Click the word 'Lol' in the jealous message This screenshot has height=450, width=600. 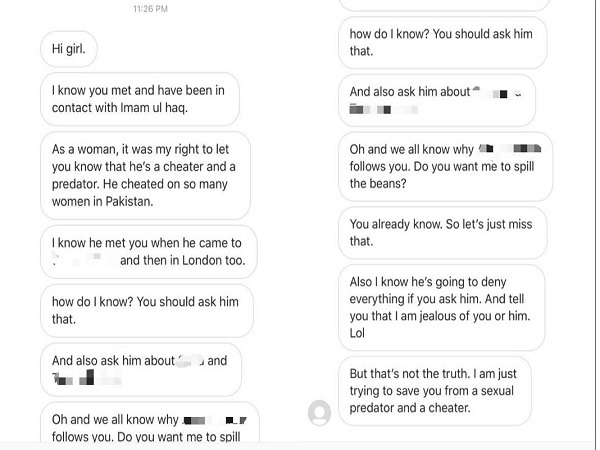[357, 333]
